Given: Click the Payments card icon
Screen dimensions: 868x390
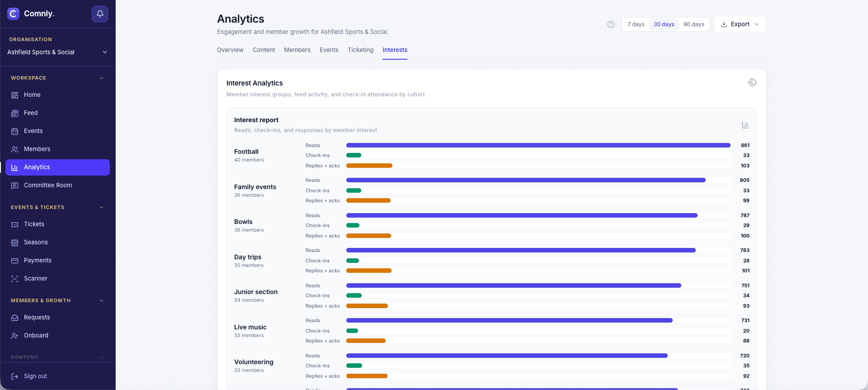Looking at the screenshot, I should coord(15,261).
